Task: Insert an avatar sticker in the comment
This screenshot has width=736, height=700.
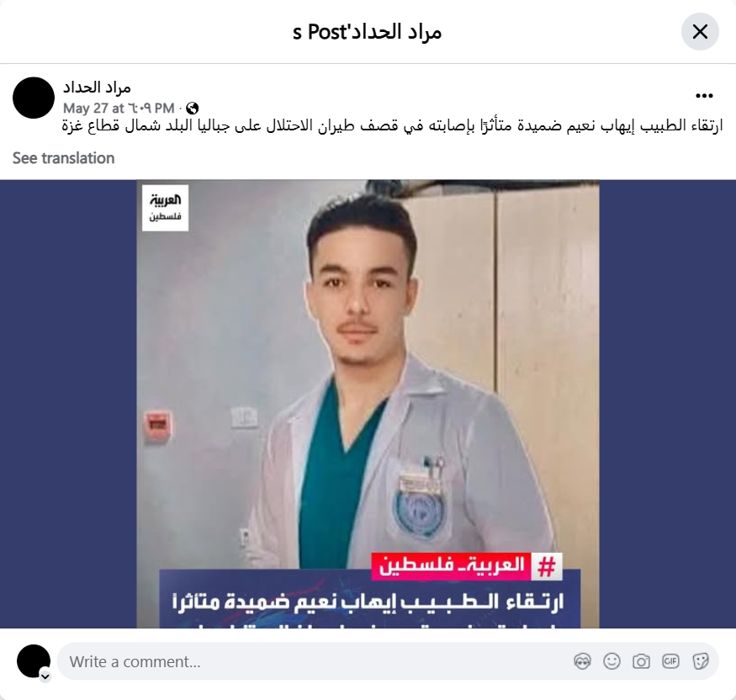Action: (583, 661)
